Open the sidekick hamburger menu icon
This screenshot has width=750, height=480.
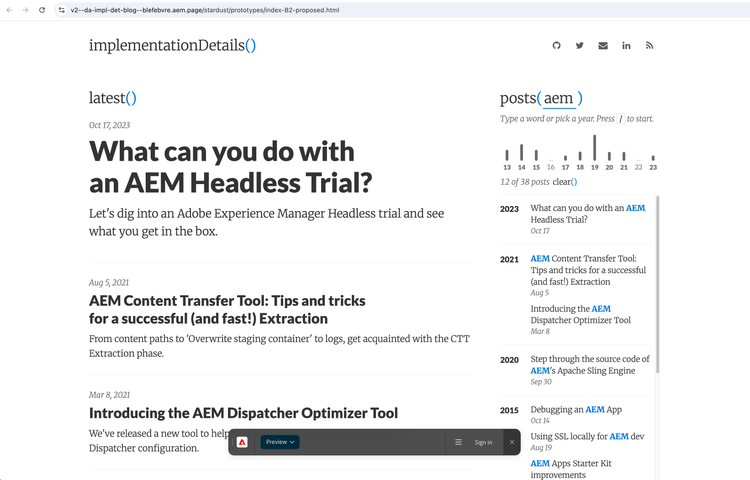[x=458, y=442]
